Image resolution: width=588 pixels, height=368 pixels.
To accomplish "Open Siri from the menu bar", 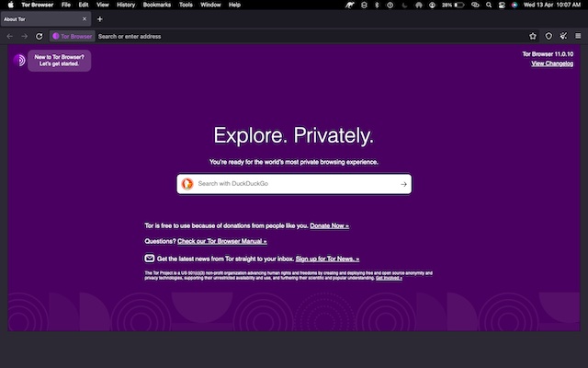I will click(514, 5).
